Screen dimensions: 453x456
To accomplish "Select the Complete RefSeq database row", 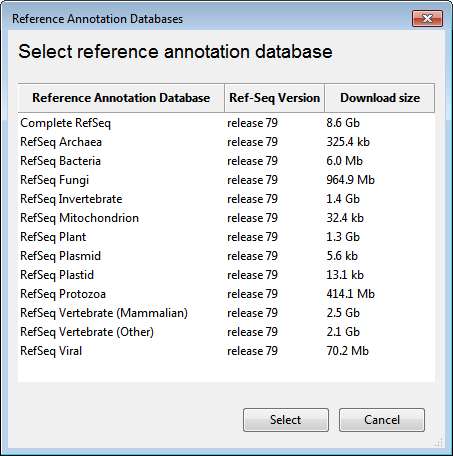I will pos(226,123).
